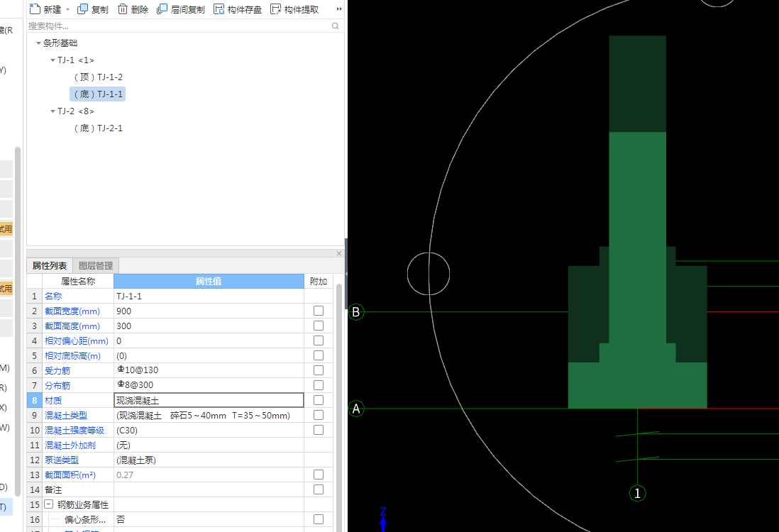This screenshot has width=779, height=532.
Task: Expand the toolbar overflow arrow
Action: [x=339, y=9]
